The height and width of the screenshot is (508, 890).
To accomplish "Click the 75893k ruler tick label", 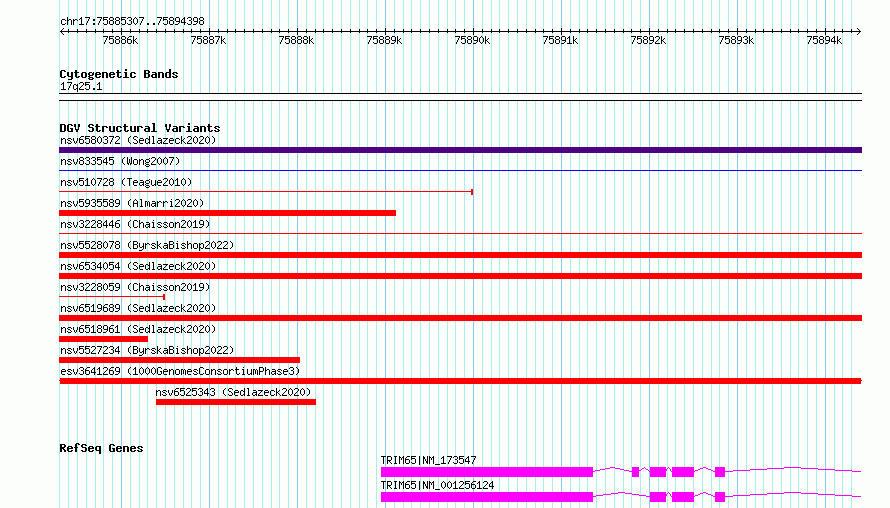I will pyautogui.click(x=736, y=40).
